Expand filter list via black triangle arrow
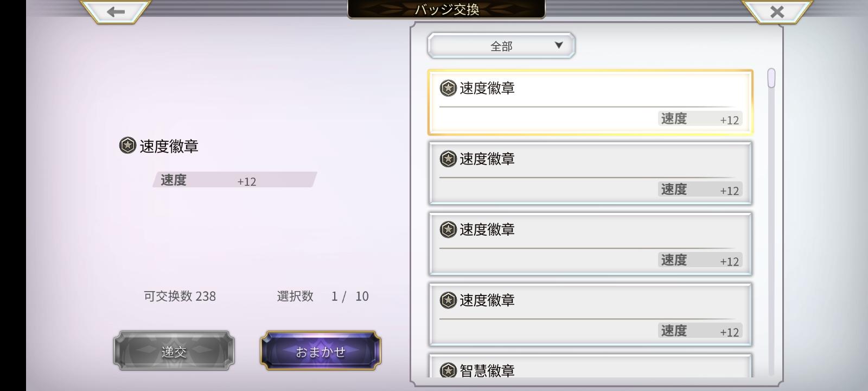Image resolution: width=868 pixels, height=391 pixels. click(559, 45)
